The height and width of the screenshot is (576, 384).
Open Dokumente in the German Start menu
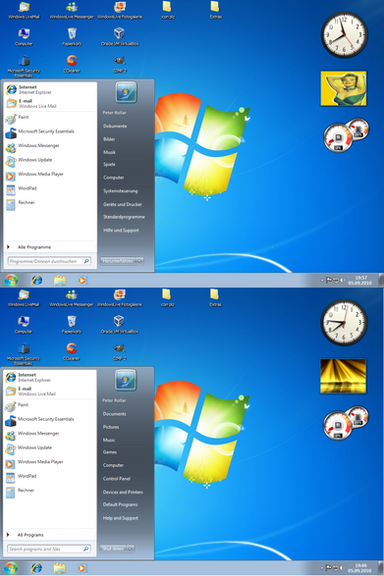115,126
